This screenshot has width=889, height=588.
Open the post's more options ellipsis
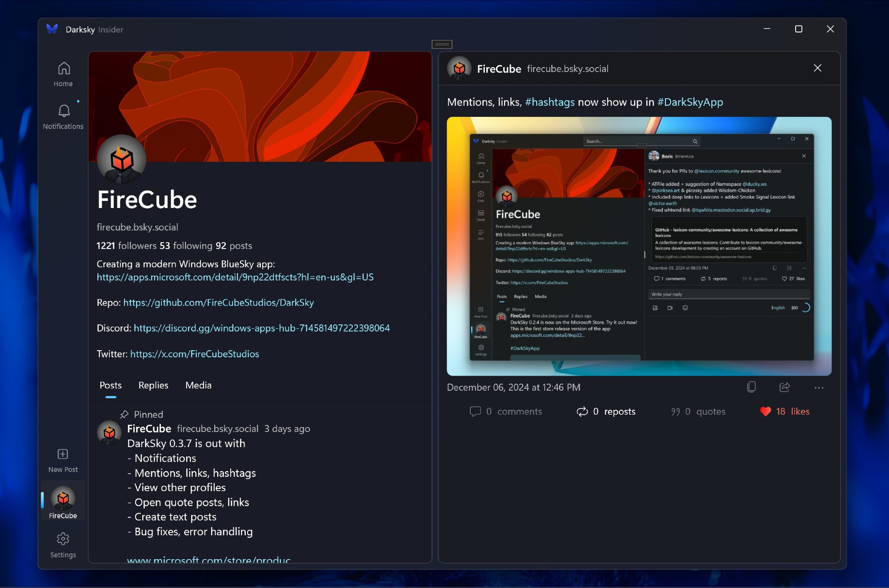[x=819, y=388]
